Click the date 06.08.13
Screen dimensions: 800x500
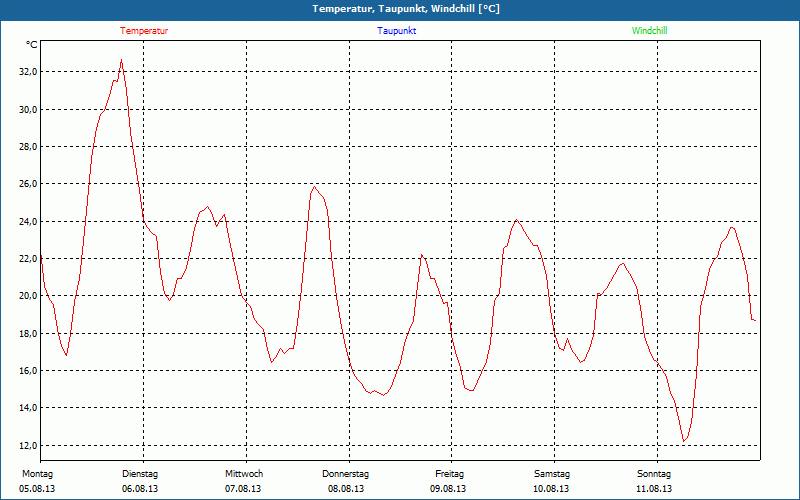(140, 489)
